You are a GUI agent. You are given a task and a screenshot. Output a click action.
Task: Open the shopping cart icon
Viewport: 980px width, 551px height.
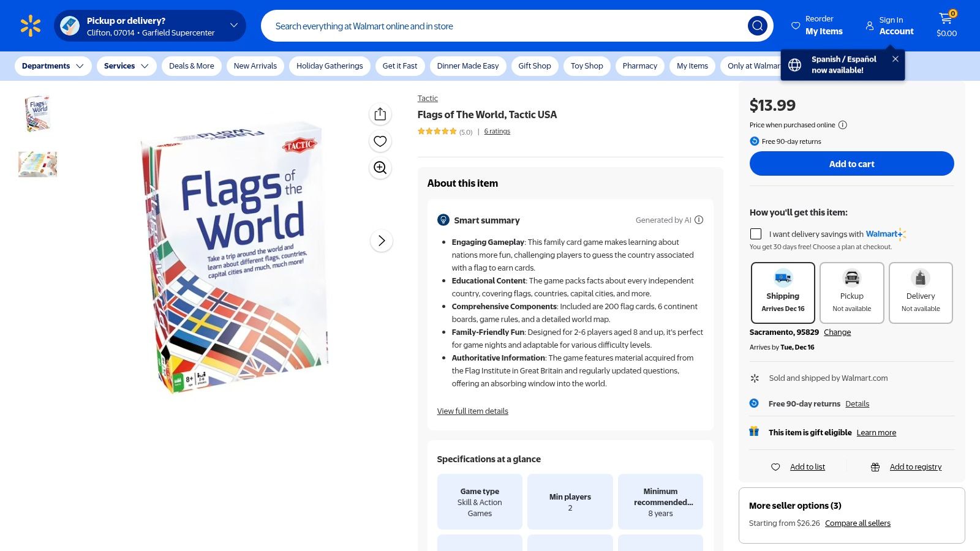pos(945,19)
